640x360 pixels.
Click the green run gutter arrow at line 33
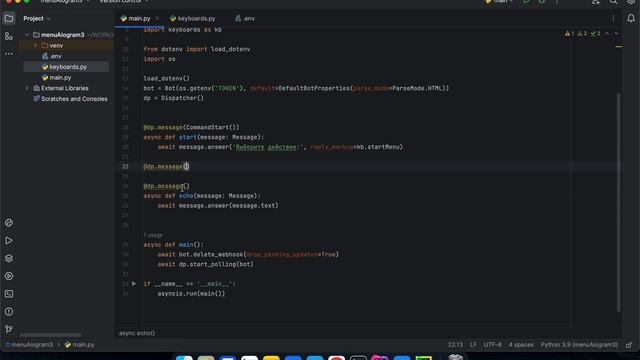pyautogui.click(x=133, y=284)
